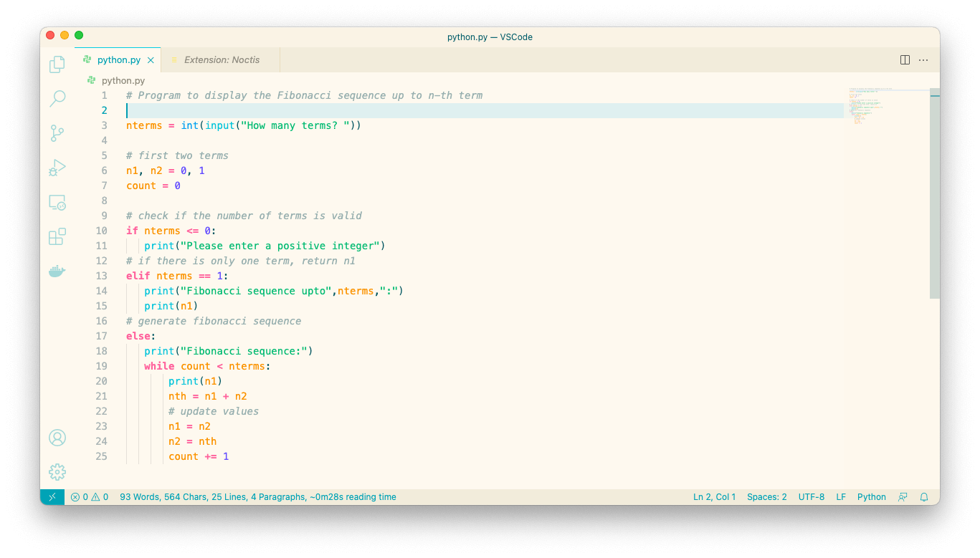Open the Search view icon
This screenshot has height=558, width=980.
click(57, 99)
